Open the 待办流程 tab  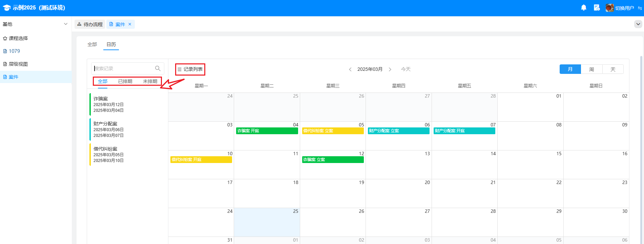(90, 24)
